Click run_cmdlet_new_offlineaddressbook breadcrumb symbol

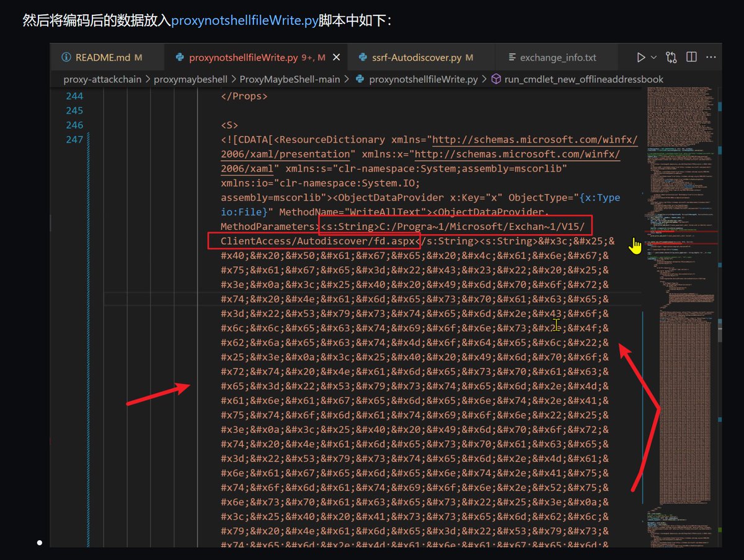tap(584, 79)
